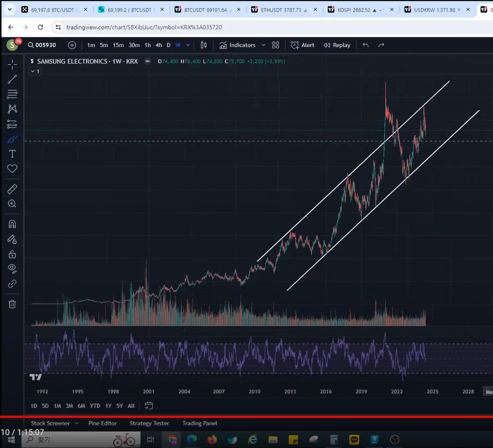Open the browser tab list chevron
This screenshot has width=493, height=448.
tap(10, 10)
